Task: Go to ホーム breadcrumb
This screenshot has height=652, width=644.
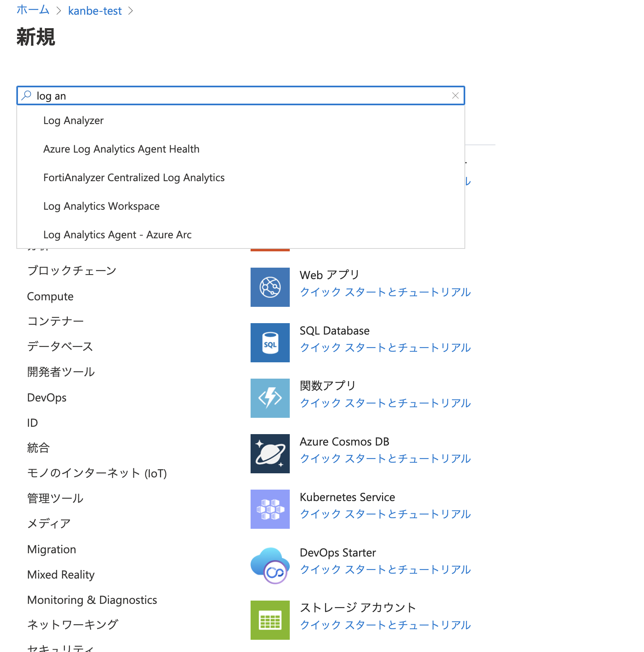Action: click(33, 10)
